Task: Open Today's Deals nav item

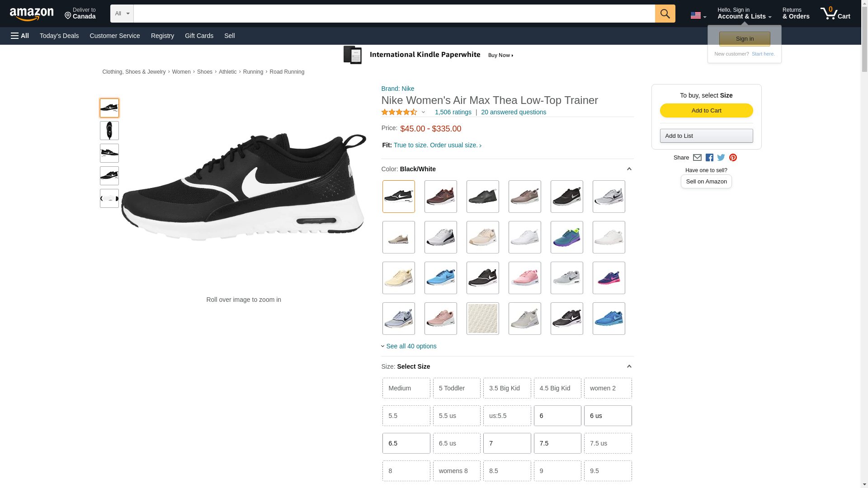Action: click(x=59, y=36)
